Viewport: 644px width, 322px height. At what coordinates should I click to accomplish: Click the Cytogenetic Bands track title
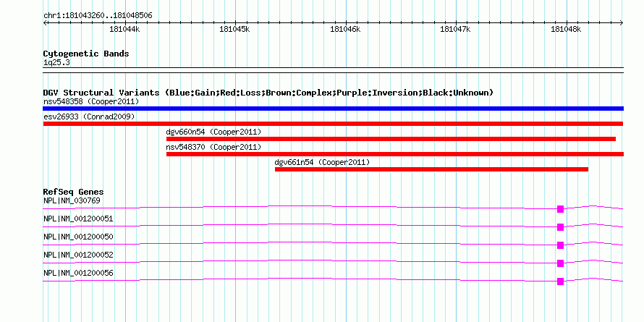click(86, 54)
